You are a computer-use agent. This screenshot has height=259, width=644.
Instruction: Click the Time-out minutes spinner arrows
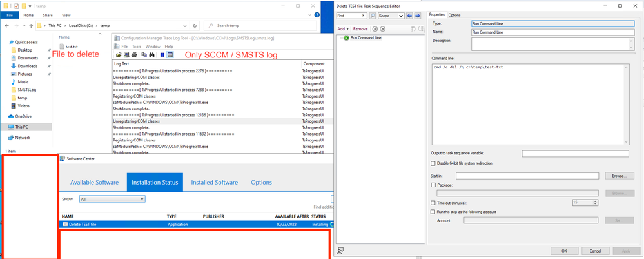(596, 203)
